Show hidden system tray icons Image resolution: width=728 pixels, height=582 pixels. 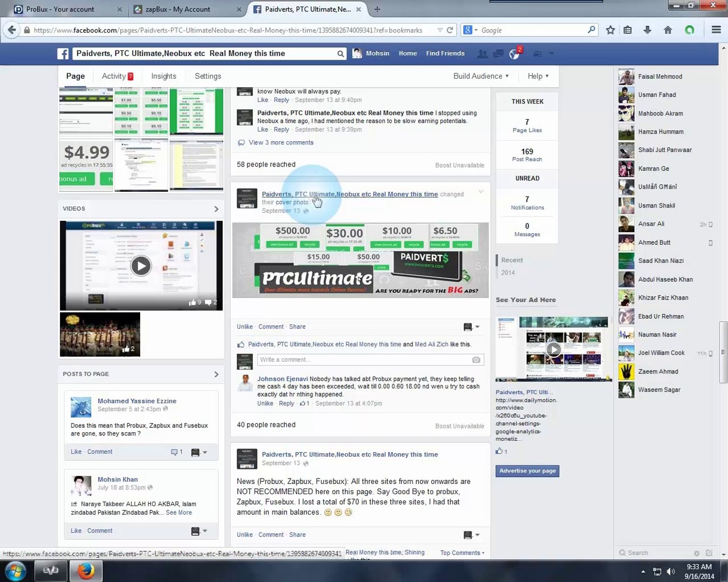click(643, 571)
